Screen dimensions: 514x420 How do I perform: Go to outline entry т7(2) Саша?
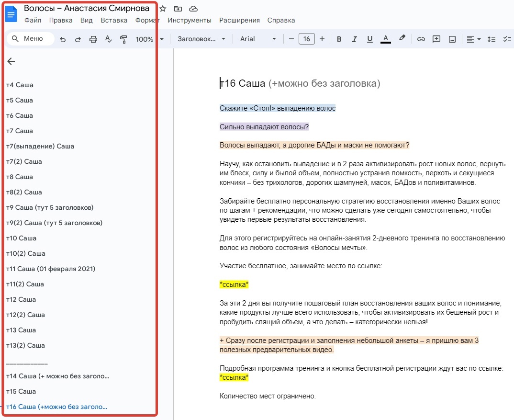tap(24, 162)
